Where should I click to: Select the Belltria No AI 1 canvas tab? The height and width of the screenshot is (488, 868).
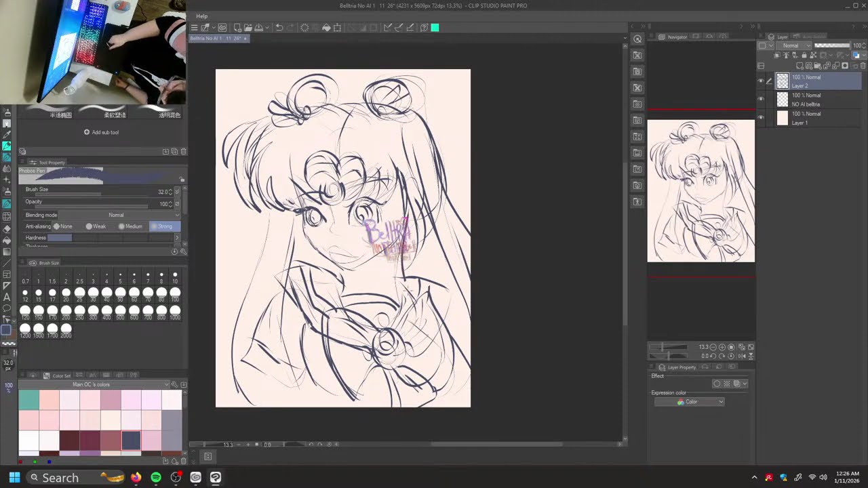pyautogui.click(x=218, y=39)
